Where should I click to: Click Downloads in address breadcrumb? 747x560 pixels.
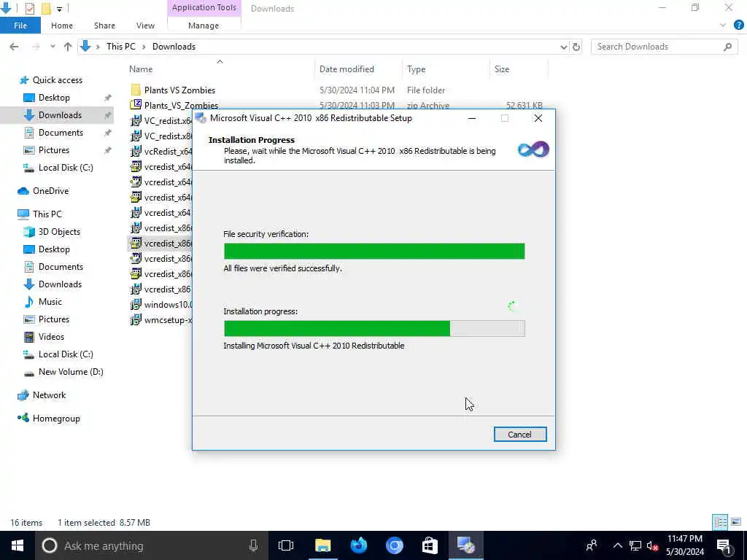pyautogui.click(x=174, y=47)
